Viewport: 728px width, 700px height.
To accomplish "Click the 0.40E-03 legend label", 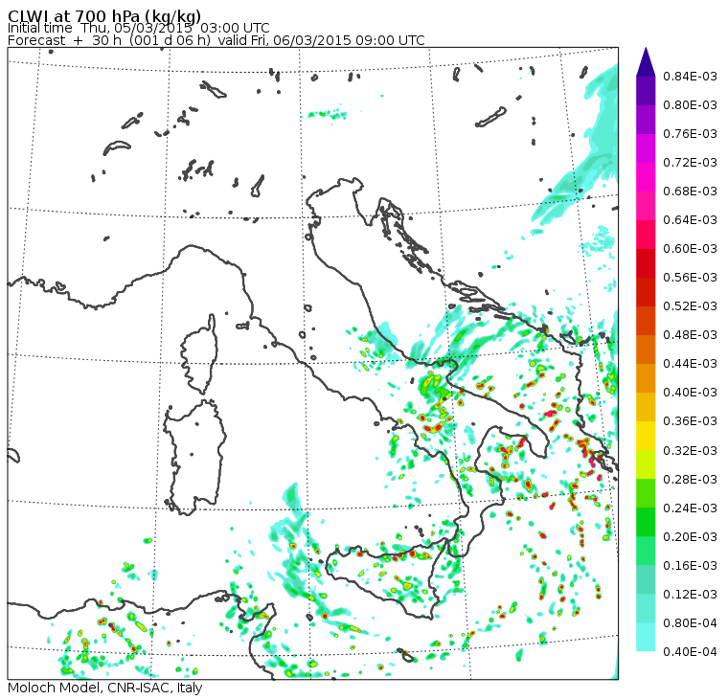I will (x=690, y=393).
